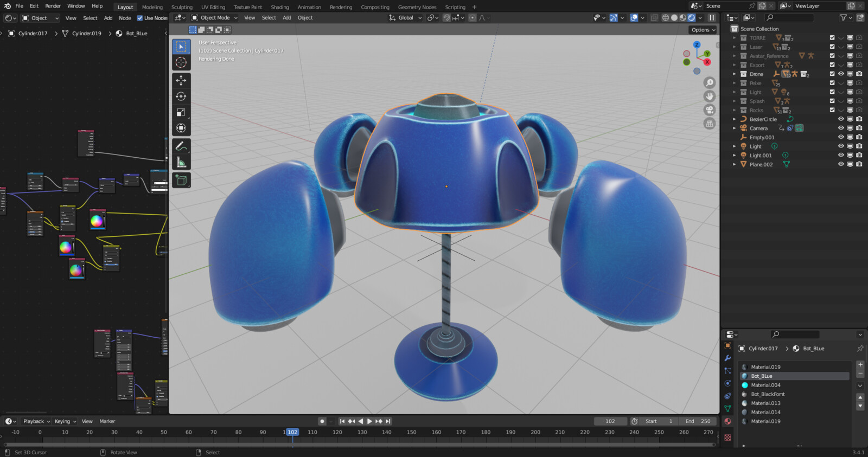
Task: Select the Scale tool in viewport toolbar
Action: [x=181, y=112]
